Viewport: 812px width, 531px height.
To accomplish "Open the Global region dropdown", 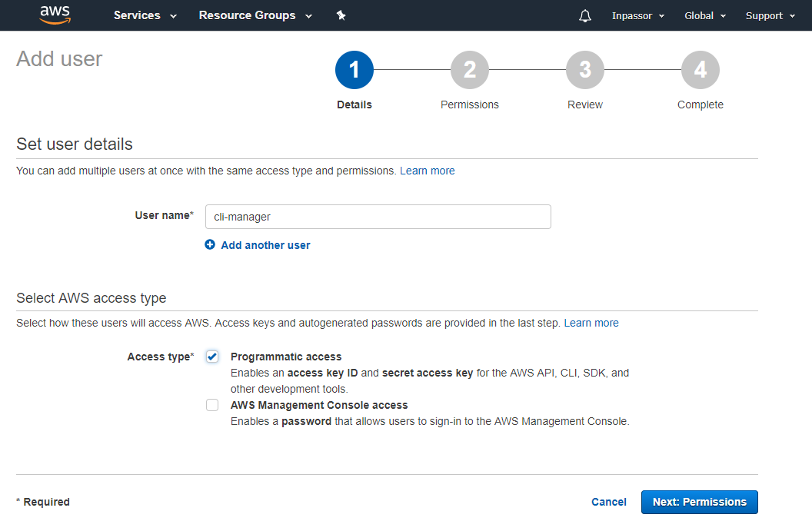I will 705,16.
